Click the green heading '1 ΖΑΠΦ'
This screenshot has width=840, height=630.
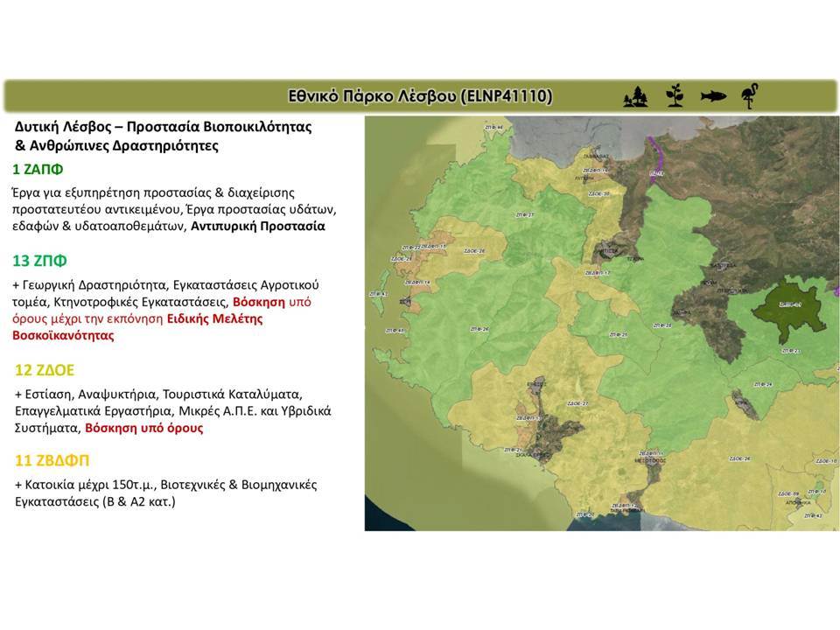[38, 169]
